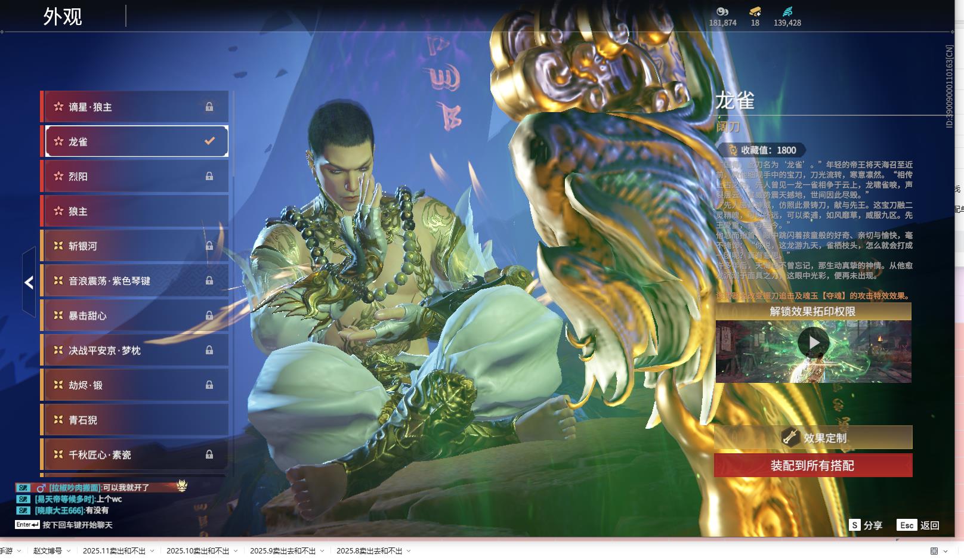Screen dimensions: 964x560
Task: Click the lock icon on 暴击甜心
Action: 209,315
